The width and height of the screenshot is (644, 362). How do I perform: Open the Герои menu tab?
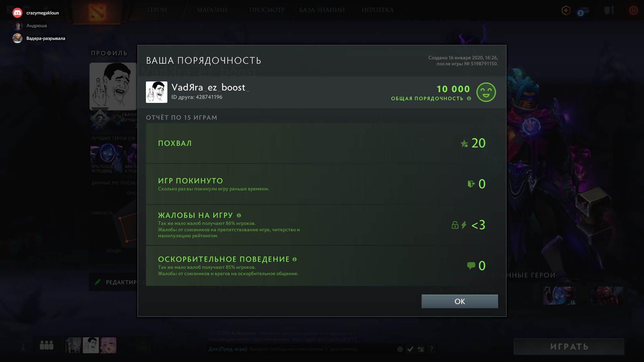pyautogui.click(x=157, y=10)
